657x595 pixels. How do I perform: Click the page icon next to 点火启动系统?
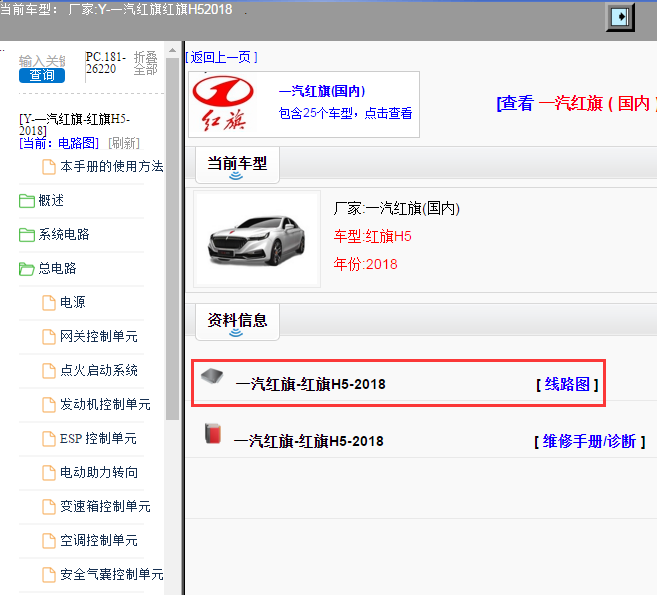point(49,370)
